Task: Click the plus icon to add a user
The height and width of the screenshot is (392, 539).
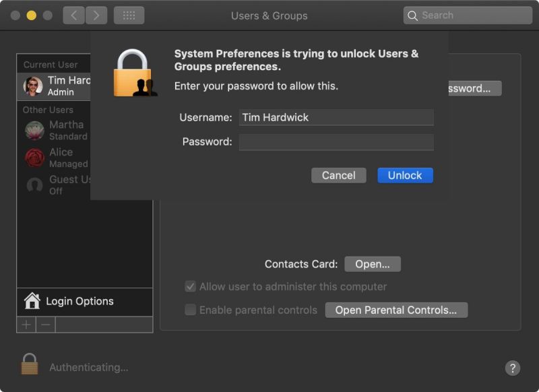Action: pyautogui.click(x=25, y=325)
